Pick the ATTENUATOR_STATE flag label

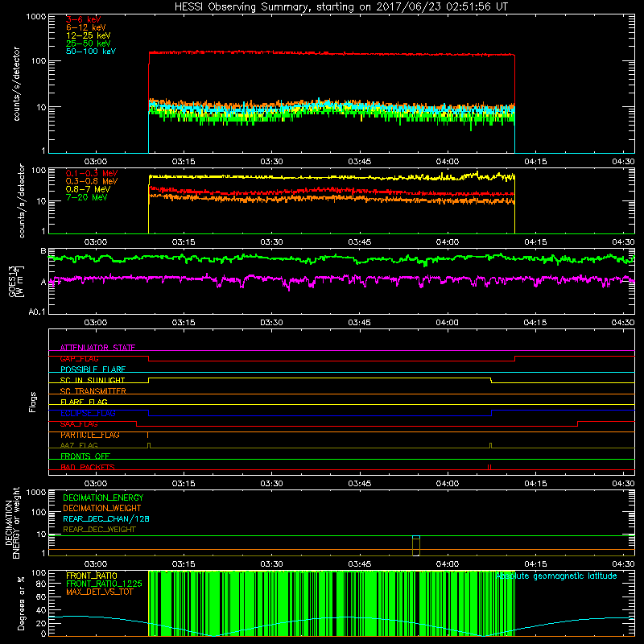[97, 348]
